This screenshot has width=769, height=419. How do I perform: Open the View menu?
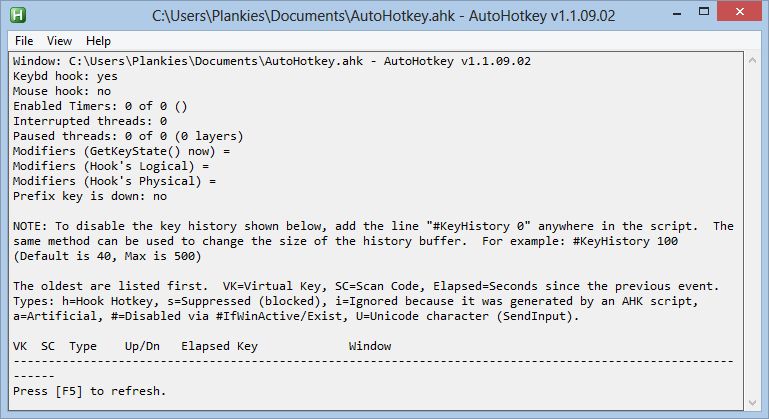click(59, 41)
